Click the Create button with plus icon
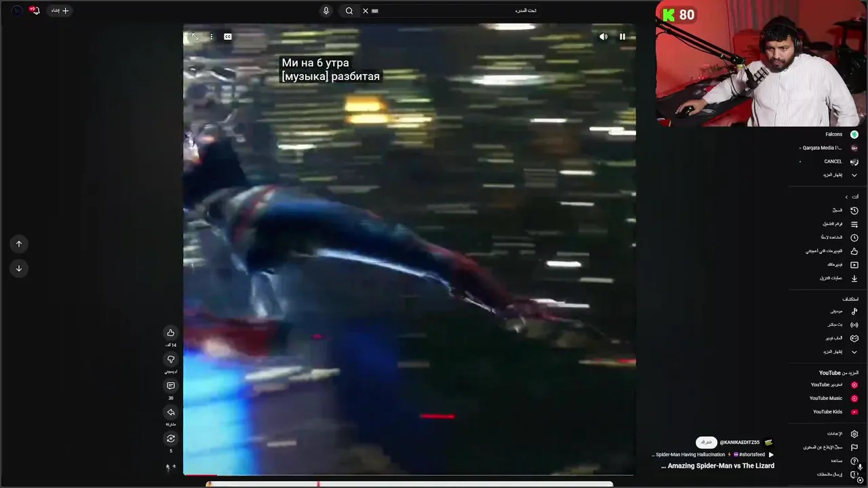The image size is (868, 488). [60, 11]
